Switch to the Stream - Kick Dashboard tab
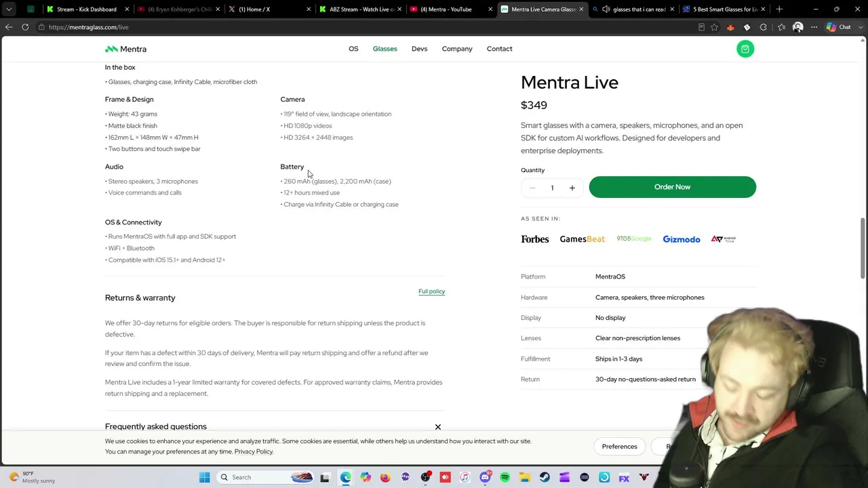The image size is (868, 488). 86,9
